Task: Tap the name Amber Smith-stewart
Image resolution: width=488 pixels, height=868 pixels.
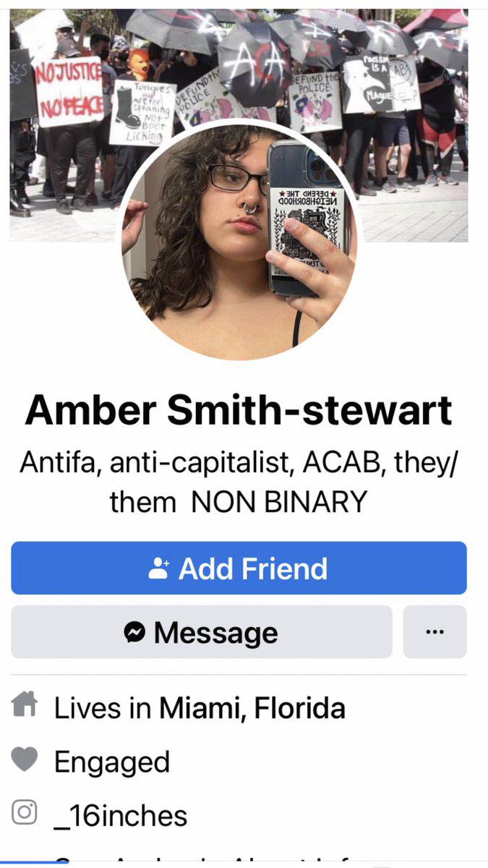Action: (239, 410)
